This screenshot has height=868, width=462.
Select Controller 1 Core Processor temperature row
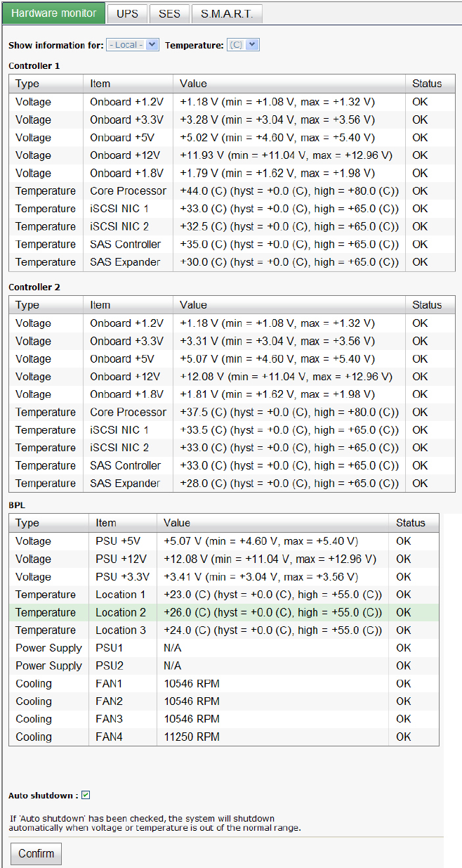[x=232, y=190]
